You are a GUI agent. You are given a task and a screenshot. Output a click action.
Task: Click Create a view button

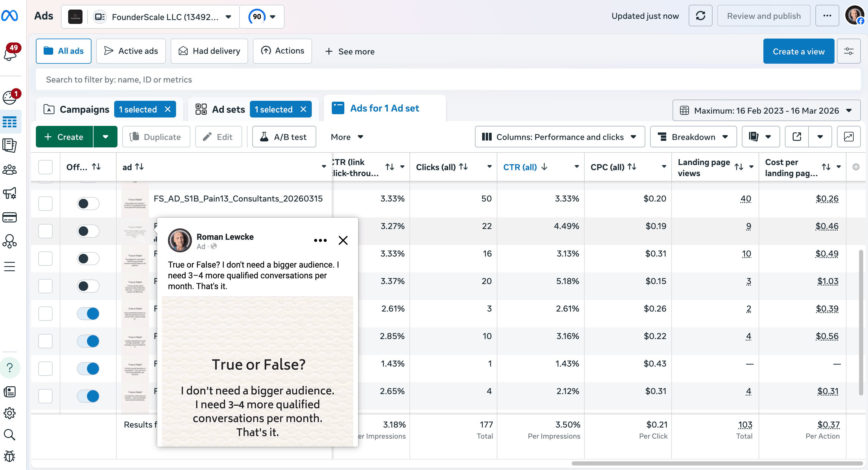[798, 51]
